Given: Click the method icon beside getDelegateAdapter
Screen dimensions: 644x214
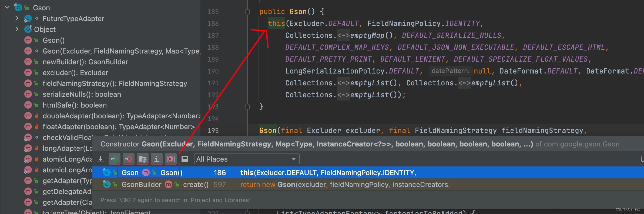Looking at the screenshot, I should coord(28,192).
